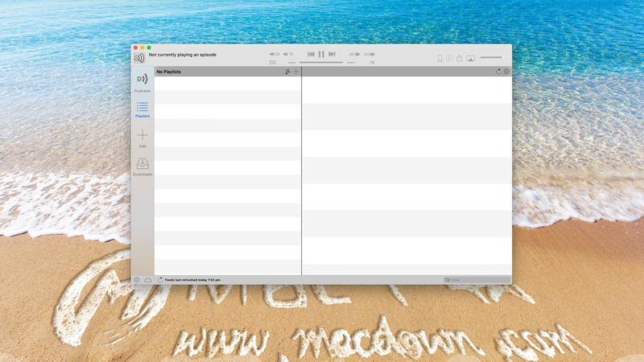The image size is (644, 362).
Task: Select the Playlists sidebar item
Action: 142,110
